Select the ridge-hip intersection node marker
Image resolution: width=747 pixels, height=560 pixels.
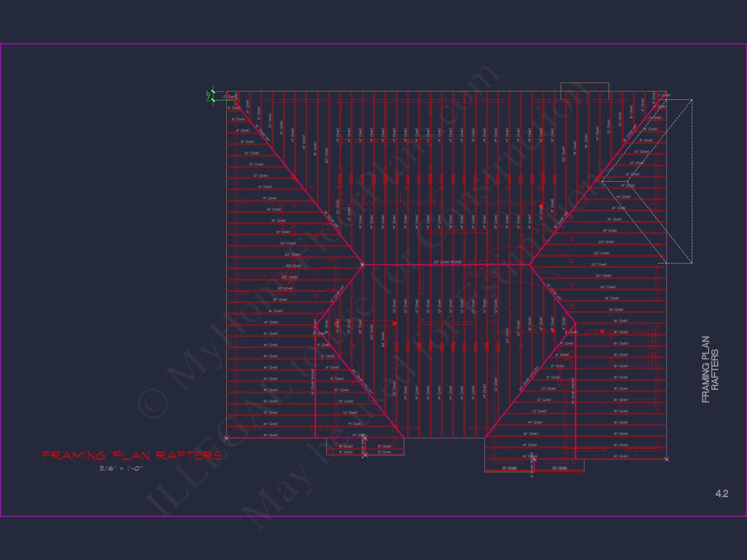click(362, 265)
